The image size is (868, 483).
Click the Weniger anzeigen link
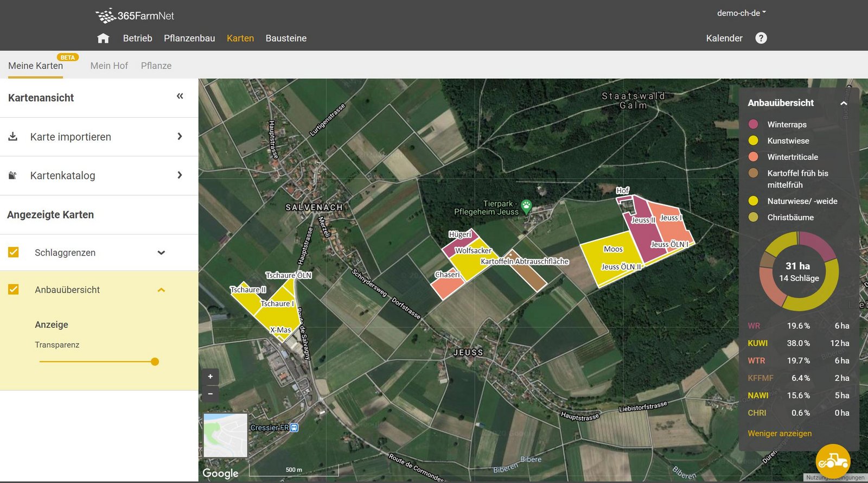(780, 433)
